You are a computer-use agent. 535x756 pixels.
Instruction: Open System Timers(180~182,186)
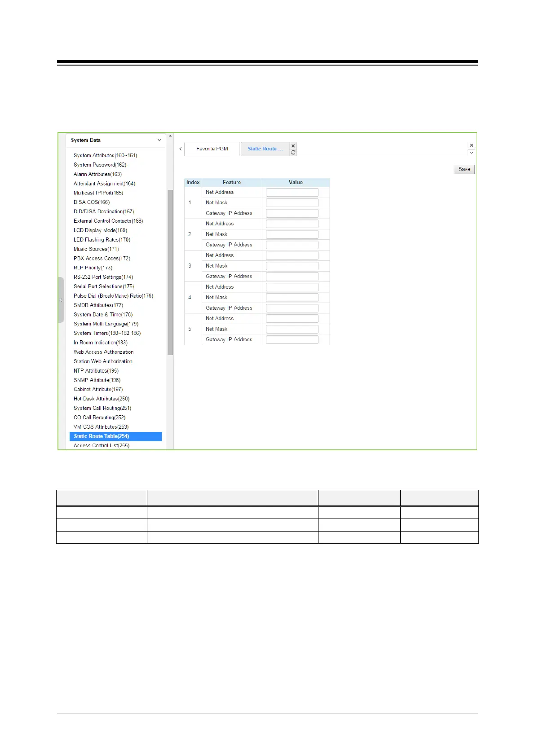click(x=107, y=333)
